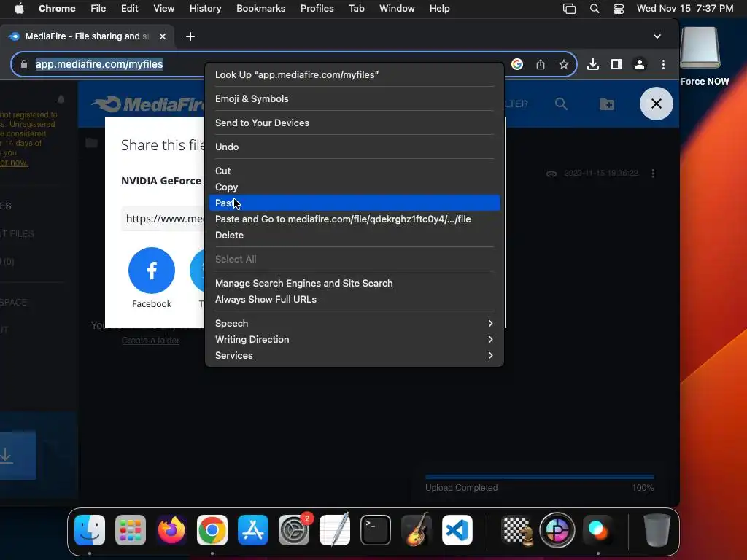Open the Trash in the dock
Viewport: 747px width, 560px height.
pyautogui.click(x=657, y=530)
